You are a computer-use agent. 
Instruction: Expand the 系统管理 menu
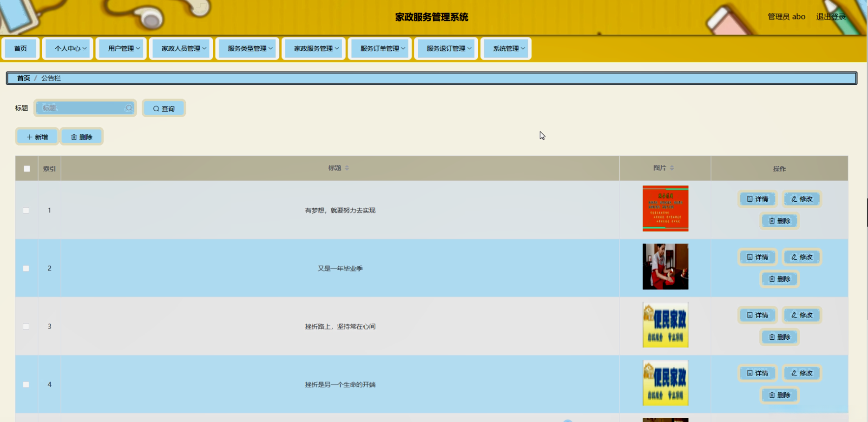pyautogui.click(x=506, y=48)
